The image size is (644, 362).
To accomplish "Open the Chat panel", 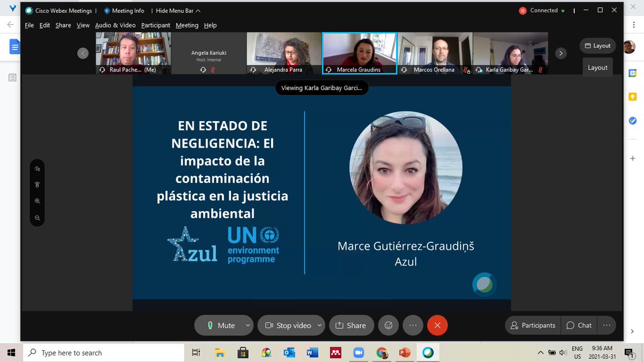I will click(x=579, y=325).
